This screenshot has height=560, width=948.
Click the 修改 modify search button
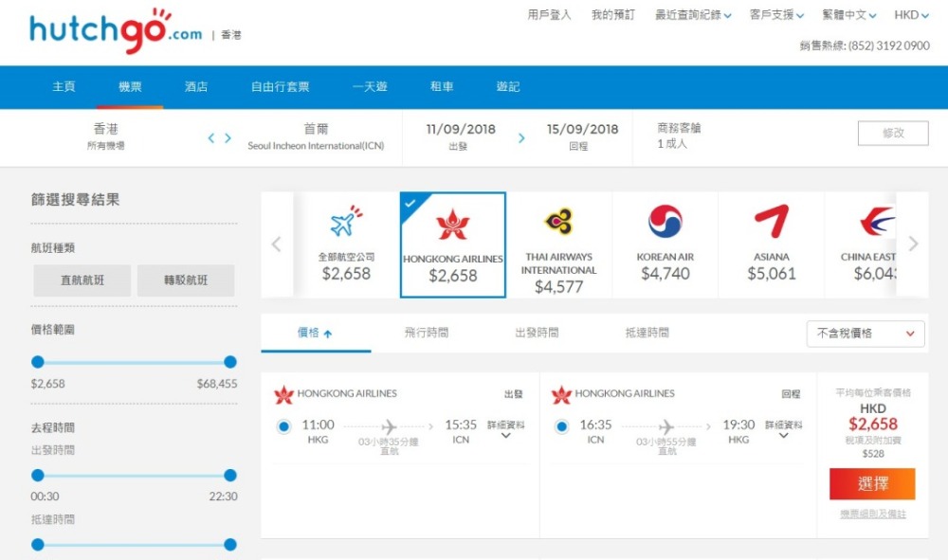pos(893,133)
